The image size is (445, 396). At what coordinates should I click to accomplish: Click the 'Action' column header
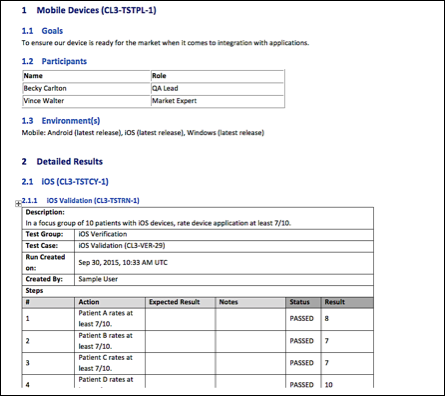(x=110, y=302)
